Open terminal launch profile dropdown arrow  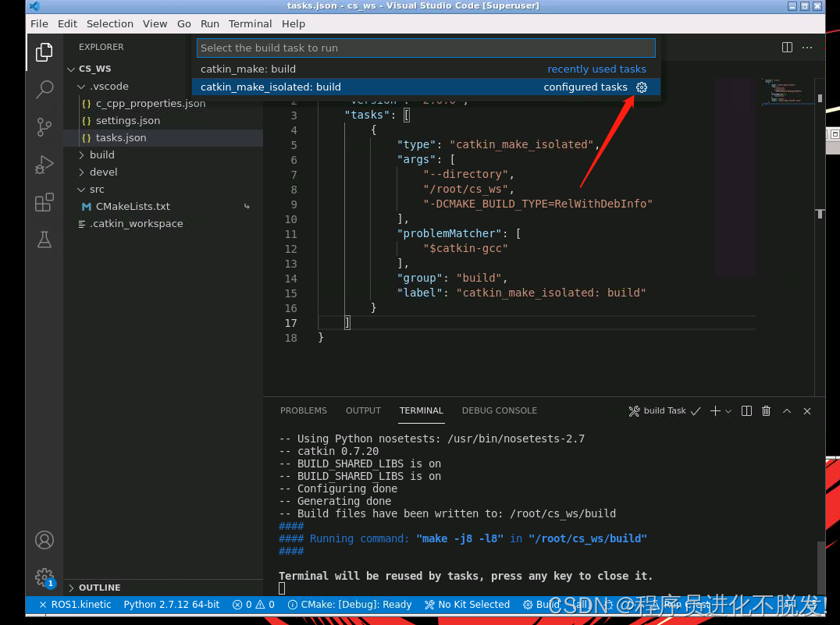[x=728, y=411]
